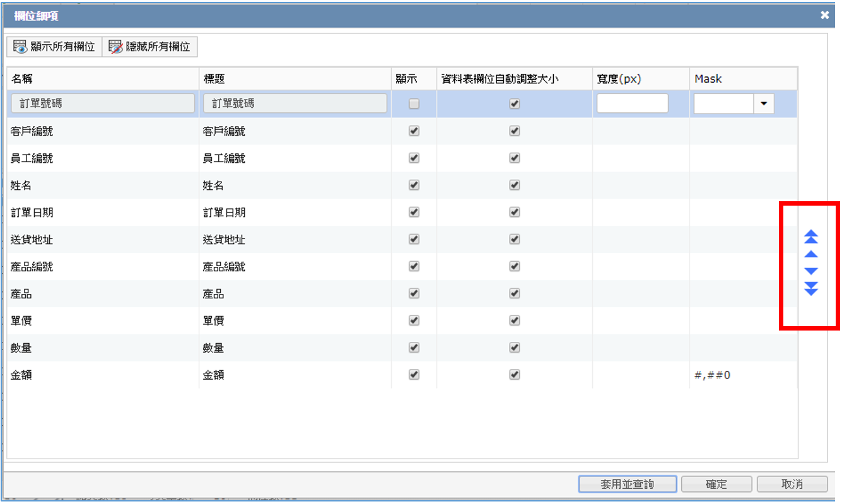This screenshot has width=842, height=504.
Task: Toggle auto-resize checkbox for 單價 row
Action: (x=515, y=320)
